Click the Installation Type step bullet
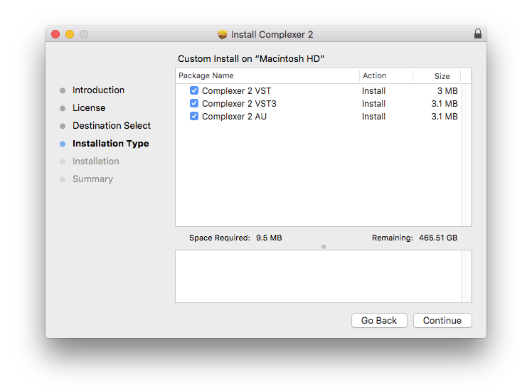 pyautogui.click(x=63, y=144)
